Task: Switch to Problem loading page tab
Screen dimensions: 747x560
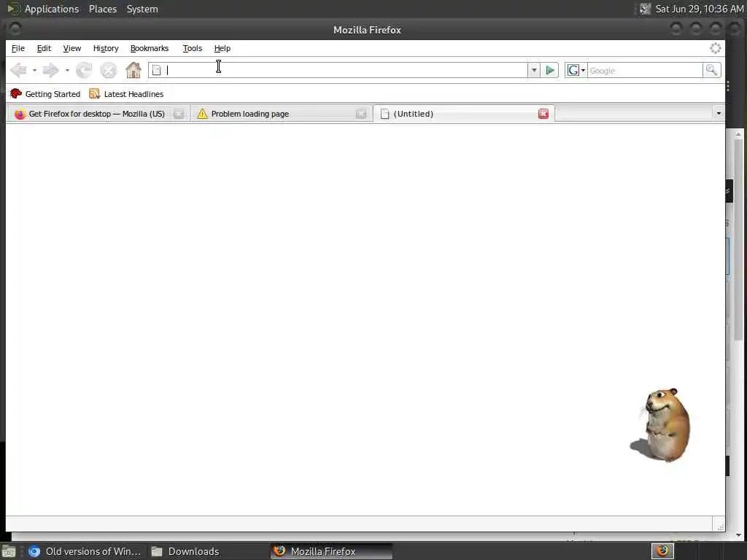Action: pos(281,114)
